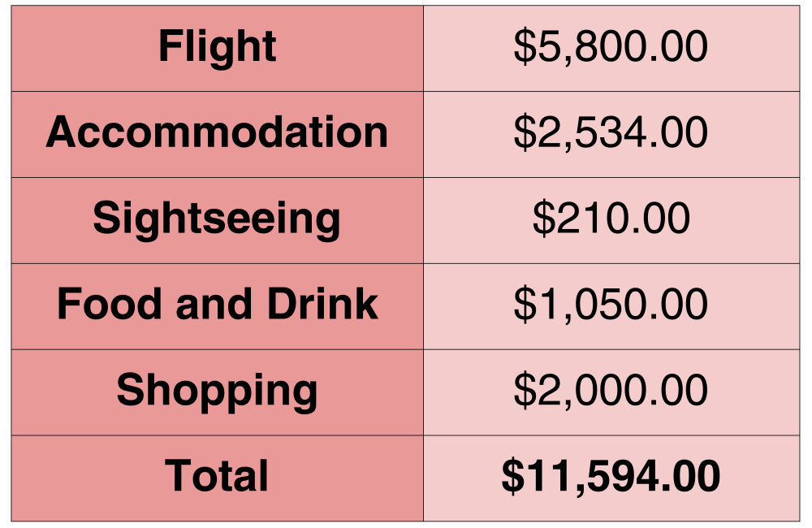Click the Flight label cell
The height and width of the screenshot is (528, 812).
pyautogui.click(x=217, y=48)
